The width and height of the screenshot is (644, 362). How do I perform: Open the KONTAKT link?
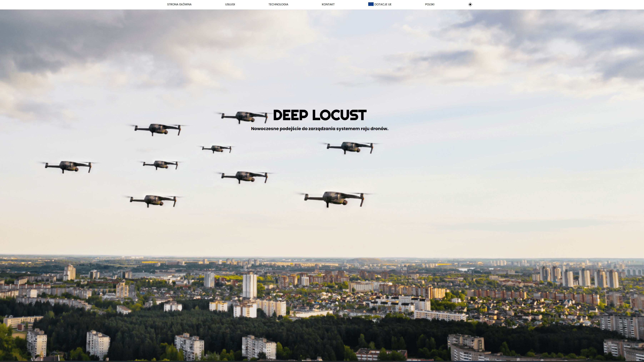click(328, 4)
